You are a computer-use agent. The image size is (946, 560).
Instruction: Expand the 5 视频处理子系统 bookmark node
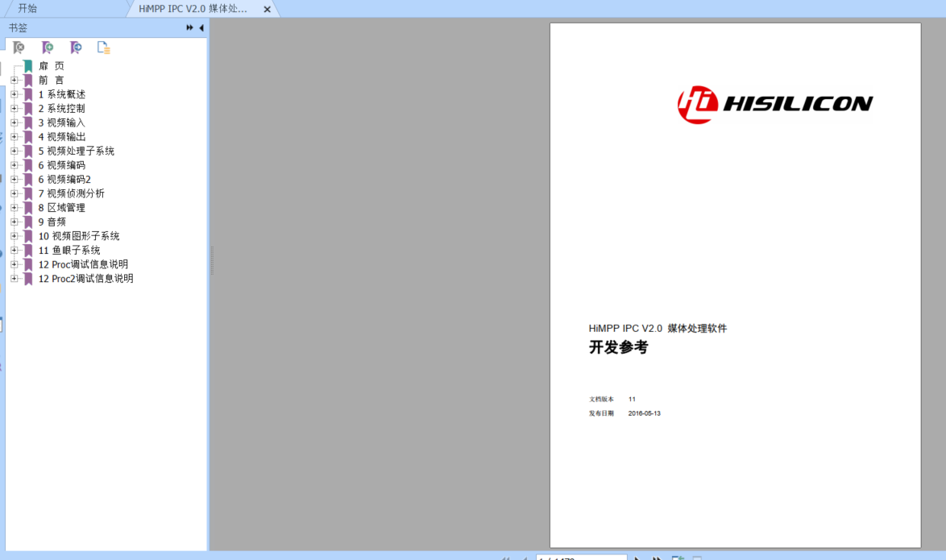tap(15, 151)
